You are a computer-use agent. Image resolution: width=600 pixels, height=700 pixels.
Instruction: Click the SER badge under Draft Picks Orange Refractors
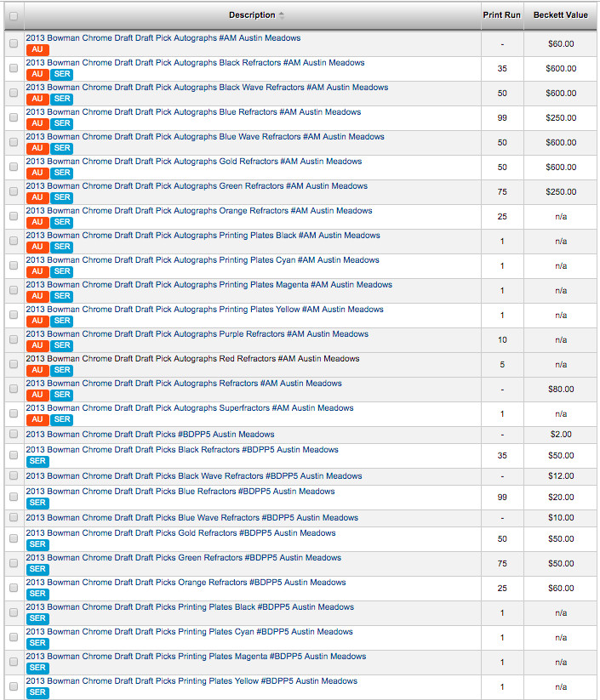click(x=37, y=594)
